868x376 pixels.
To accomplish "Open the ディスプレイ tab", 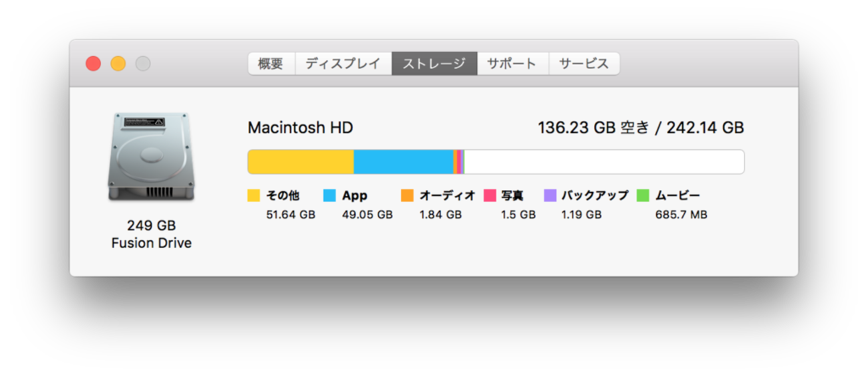I will (343, 64).
